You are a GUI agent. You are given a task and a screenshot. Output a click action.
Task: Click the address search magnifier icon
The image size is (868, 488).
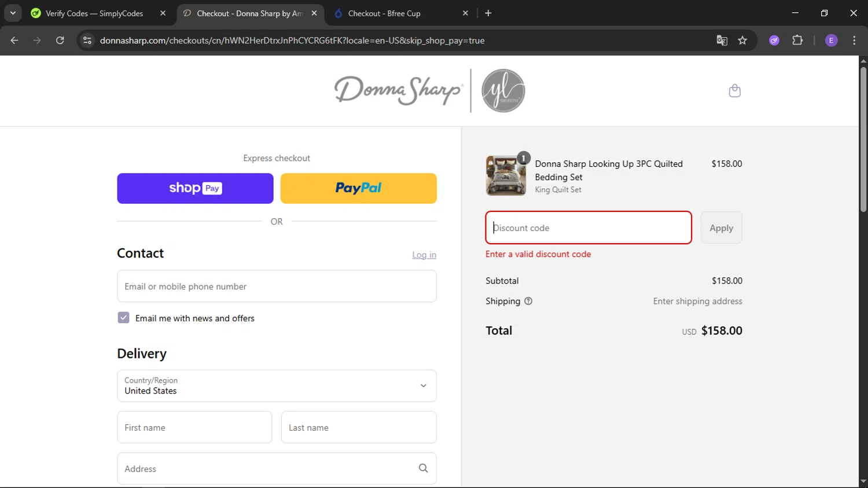pos(423,468)
